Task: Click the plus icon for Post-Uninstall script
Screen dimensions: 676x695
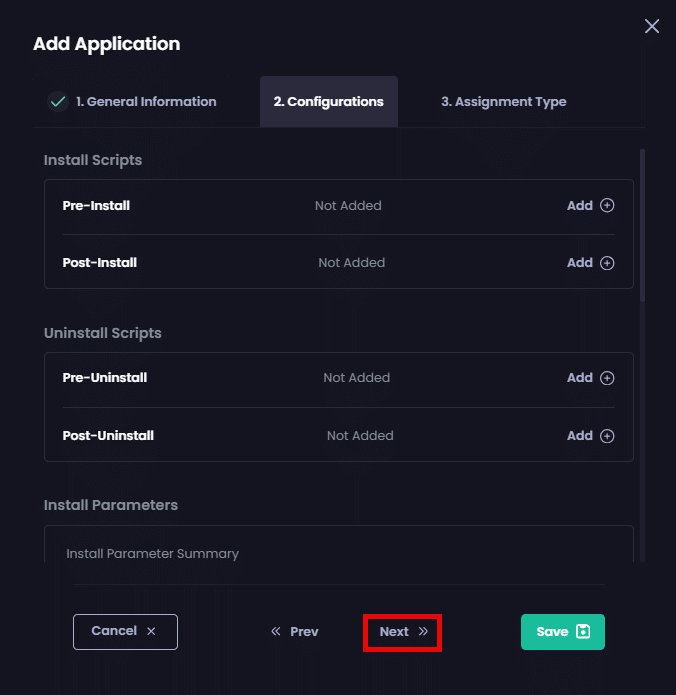Action: pyautogui.click(x=607, y=436)
